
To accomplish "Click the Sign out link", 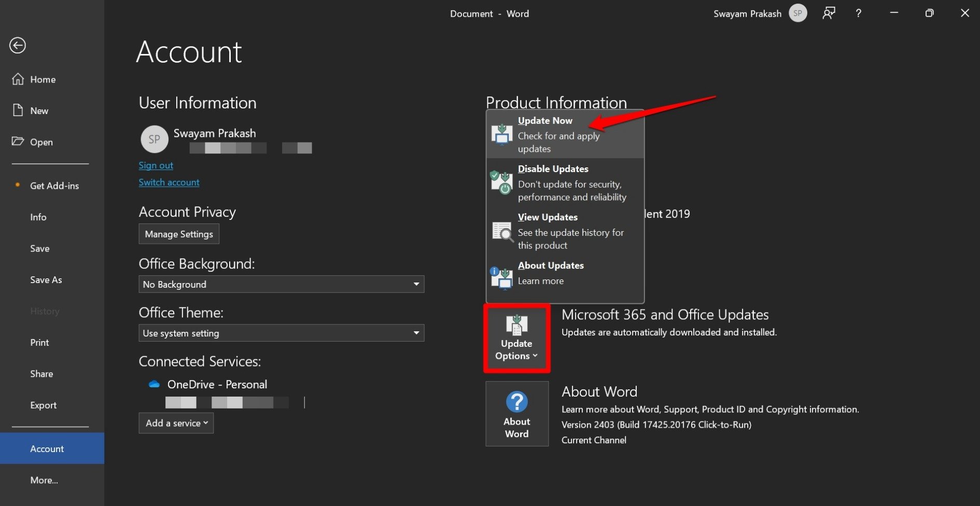I will coord(156,165).
